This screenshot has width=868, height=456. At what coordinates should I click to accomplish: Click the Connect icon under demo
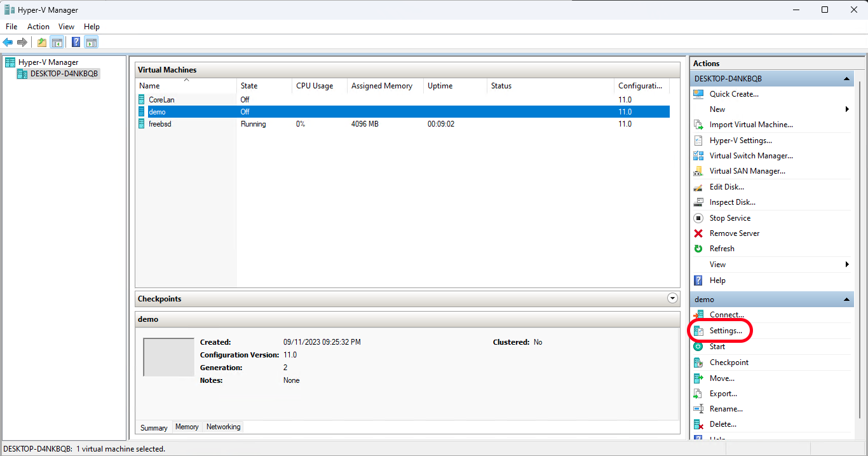click(x=698, y=315)
